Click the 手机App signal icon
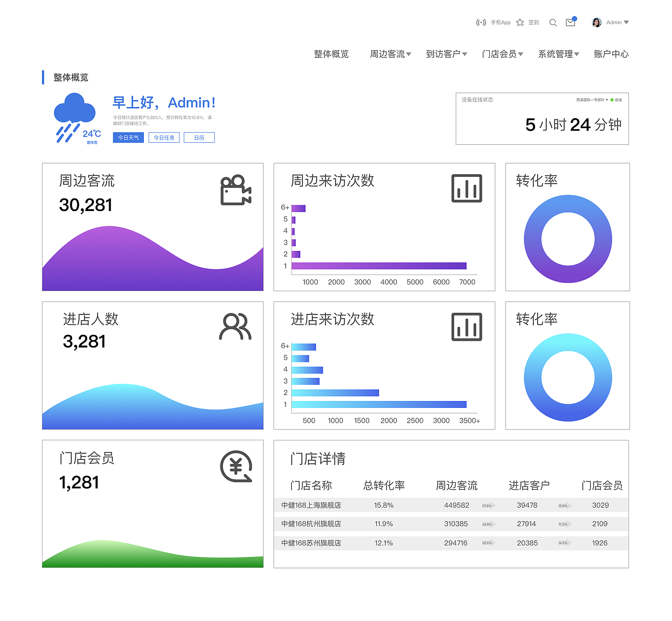This screenshot has height=621, width=672. pyautogui.click(x=481, y=22)
